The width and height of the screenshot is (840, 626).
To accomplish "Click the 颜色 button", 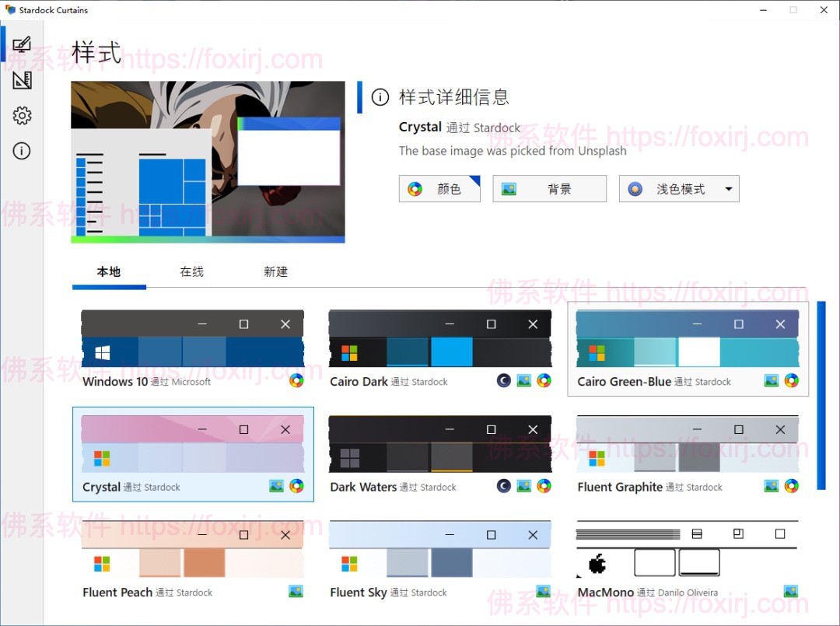I will pos(439,189).
